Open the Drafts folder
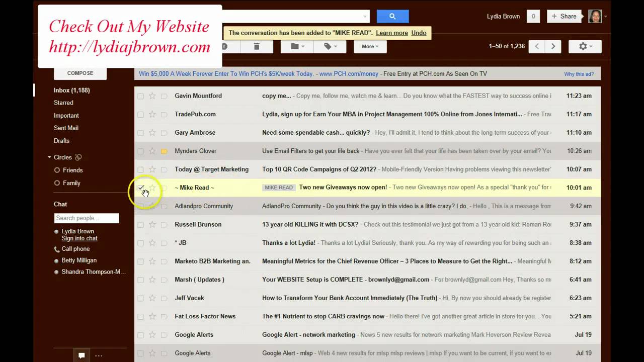644x362 pixels. click(61, 141)
